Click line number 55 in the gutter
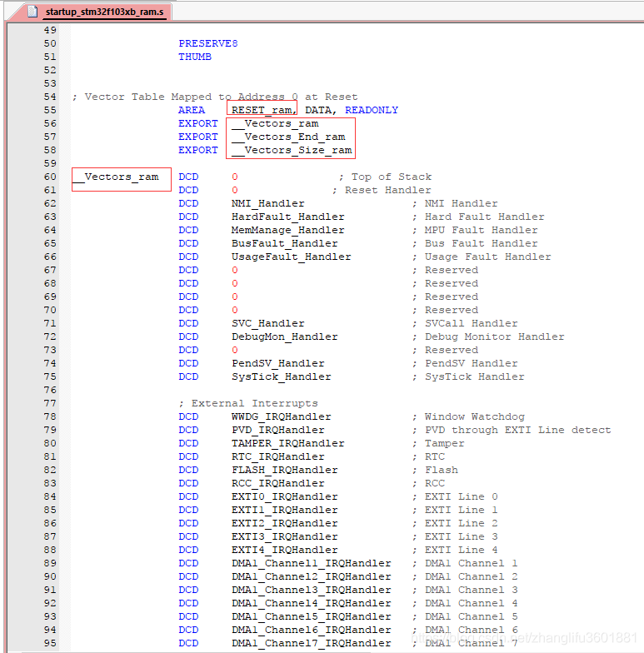644x653 pixels. point(50,110)
